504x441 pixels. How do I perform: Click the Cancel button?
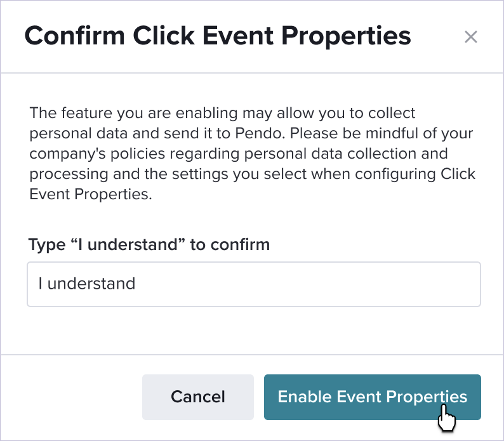pyautogui.click(x=198, y=397)
